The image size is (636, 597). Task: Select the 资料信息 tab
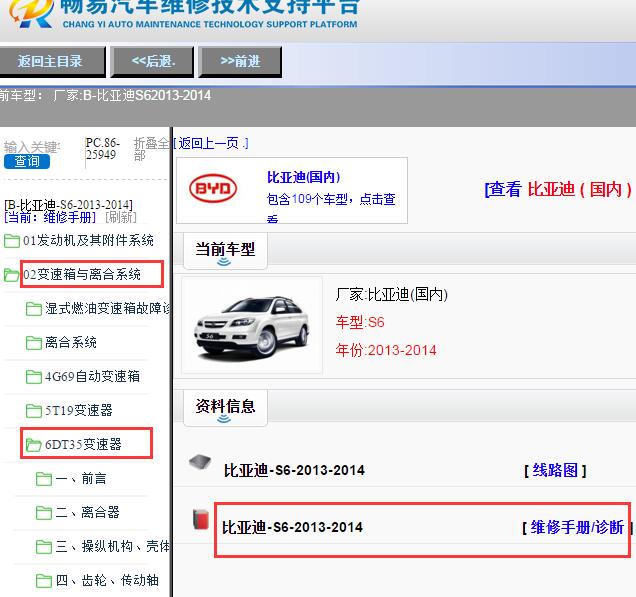point(225,407)
